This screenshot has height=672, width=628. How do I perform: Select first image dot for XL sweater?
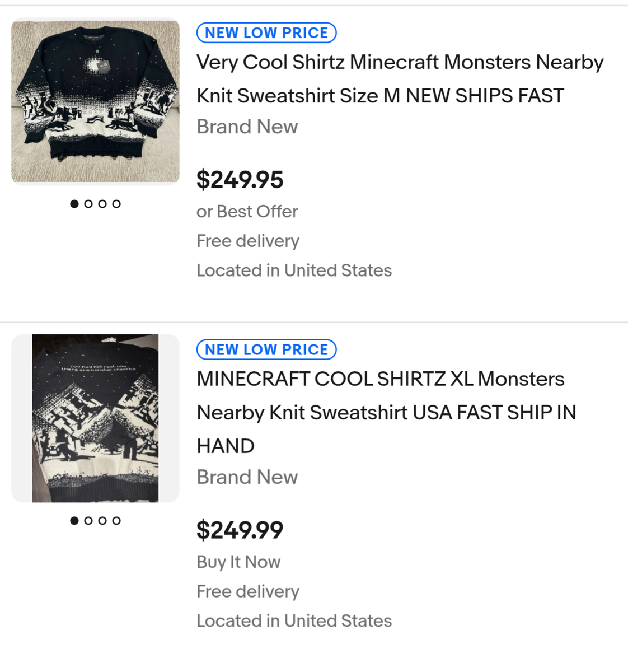74,521
